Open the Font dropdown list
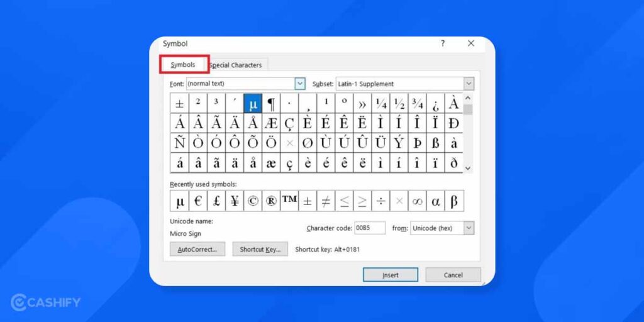The height and width of the screenshot is (322, 644). point(300,84)
